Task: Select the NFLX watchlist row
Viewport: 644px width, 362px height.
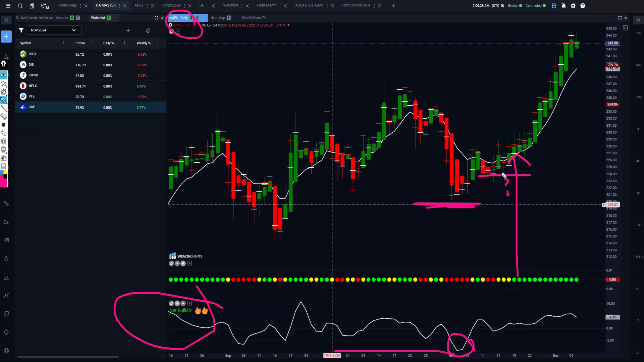Action: (91, 86)
